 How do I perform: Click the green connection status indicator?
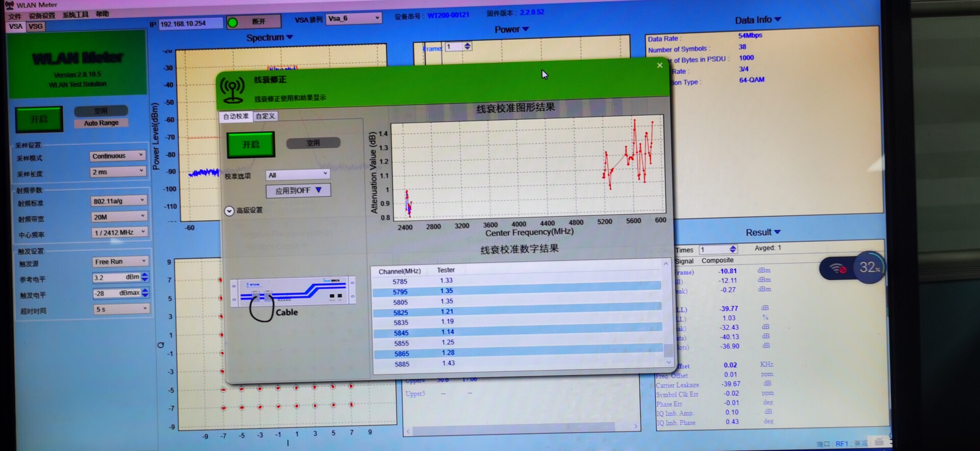click(x=233, y=22)
